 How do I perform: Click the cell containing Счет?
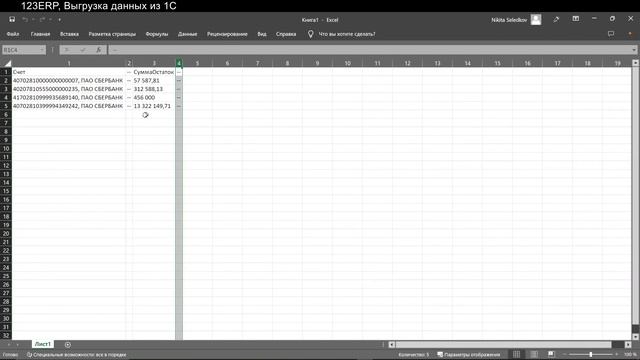(69, 72)
